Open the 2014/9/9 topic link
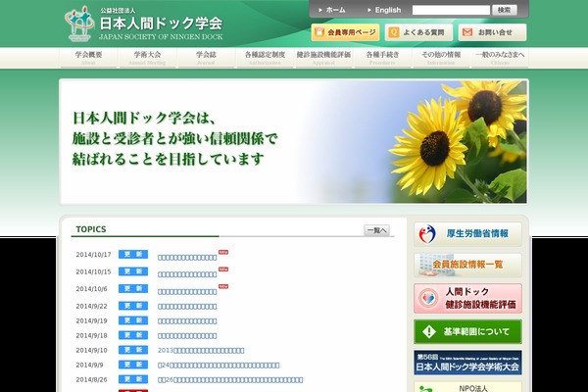The height and width of the screenshot is (392, 588). pos(219,365)
